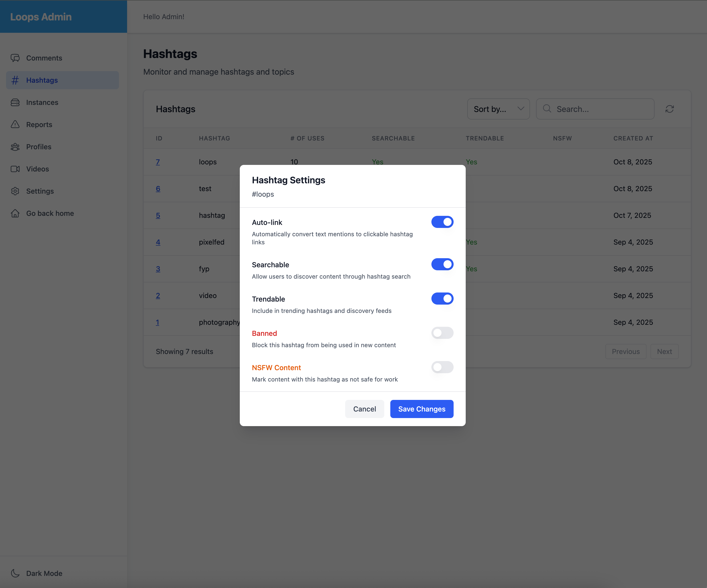Go back home via sidebar item
Screen dimensions: 707x588
50,213
